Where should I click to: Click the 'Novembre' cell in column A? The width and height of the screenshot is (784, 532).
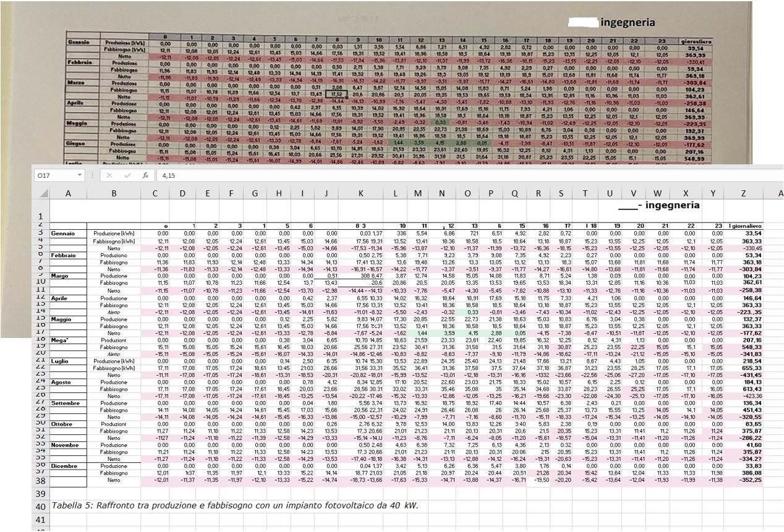pyautogui.click(x=68, y=445)
